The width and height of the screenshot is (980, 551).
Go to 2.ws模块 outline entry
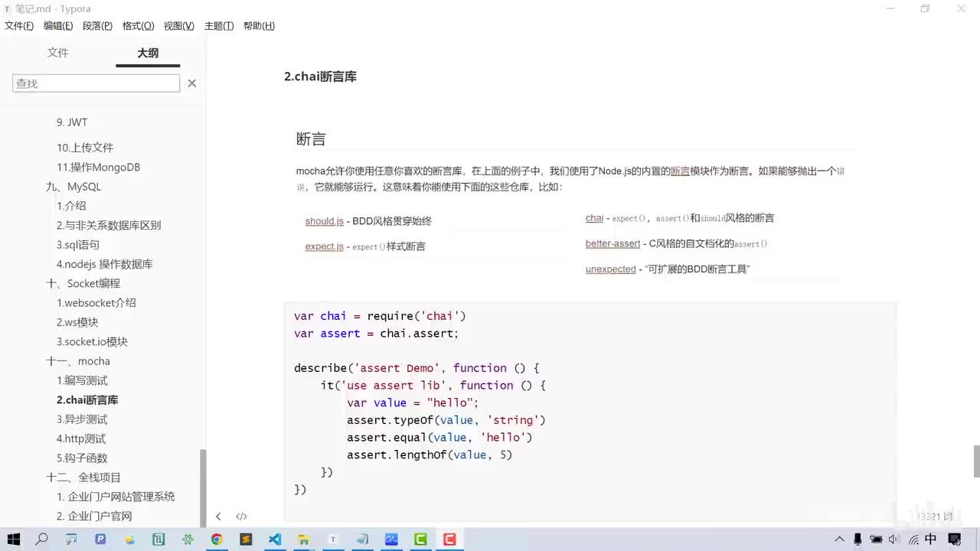click(x=77, y=322)
